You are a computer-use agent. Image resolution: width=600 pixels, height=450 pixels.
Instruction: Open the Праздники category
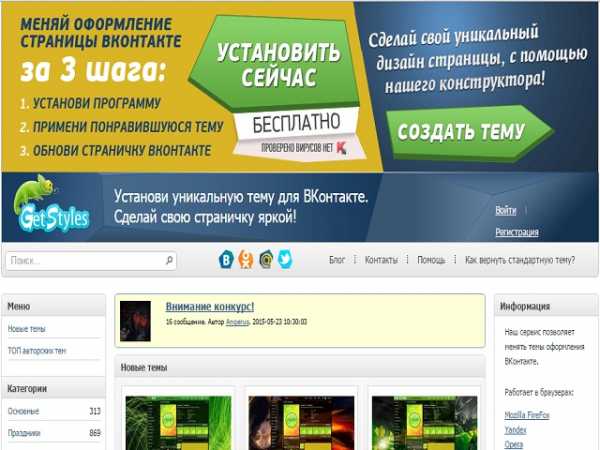(x=24, y=433)
